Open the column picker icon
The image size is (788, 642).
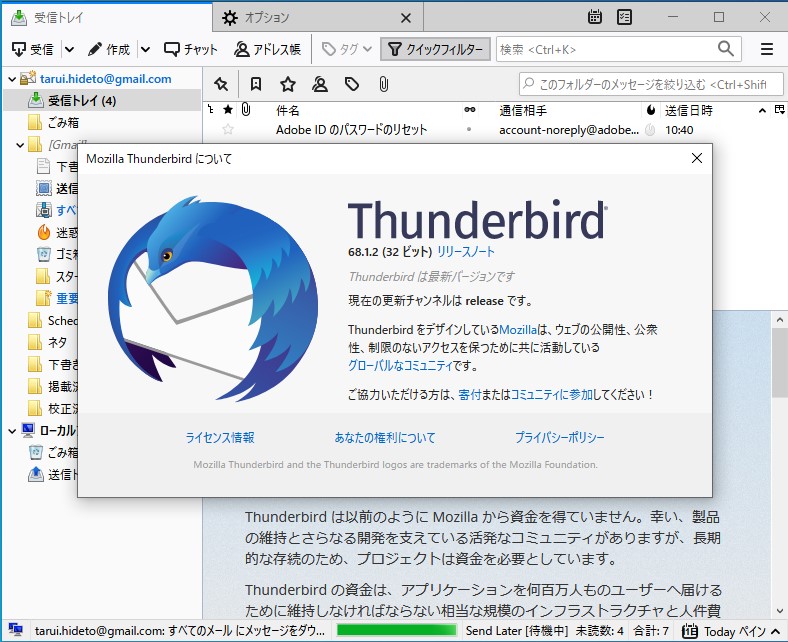[779, 110]
